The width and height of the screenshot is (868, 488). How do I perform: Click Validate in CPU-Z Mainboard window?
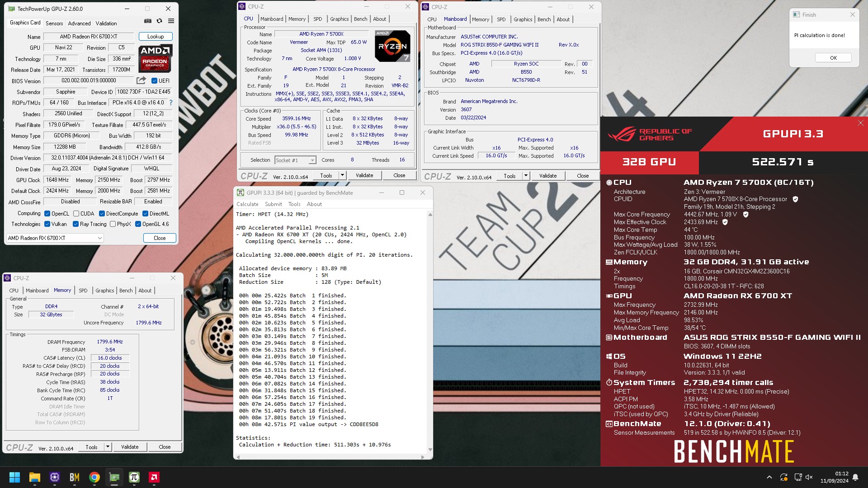548,176
